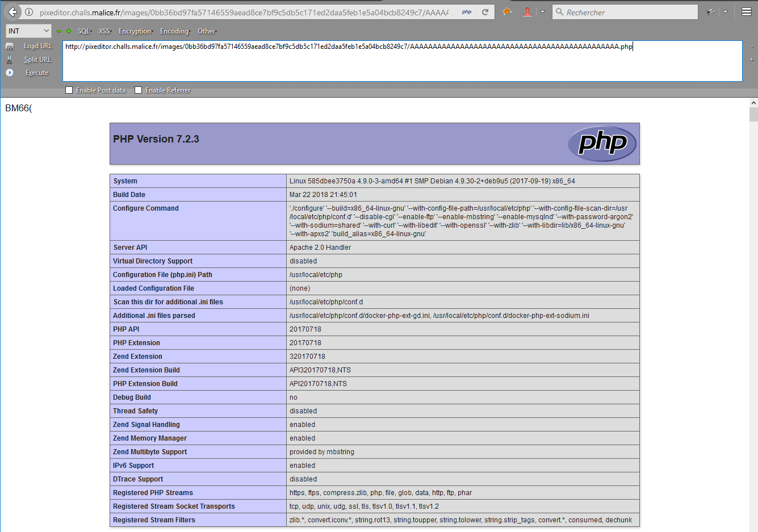Click the 'PHP Version 7.2.3' heading
This screenshot has width=758, height=532.
(156, 139)
